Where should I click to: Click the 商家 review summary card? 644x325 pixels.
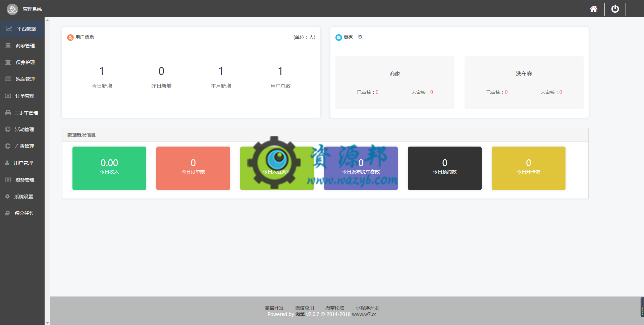coord(395,83)
